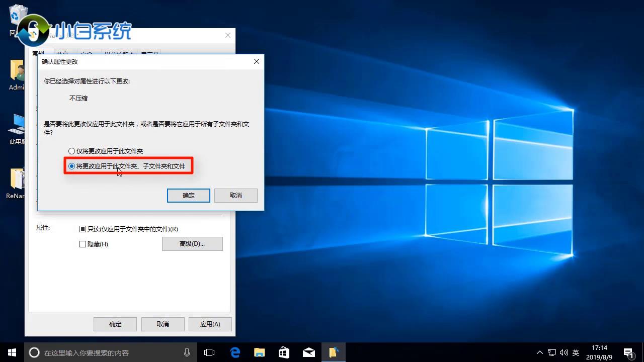
Task: Click 确定 in the 确认属性更改 dialog
Action: (x=188, y=195)
